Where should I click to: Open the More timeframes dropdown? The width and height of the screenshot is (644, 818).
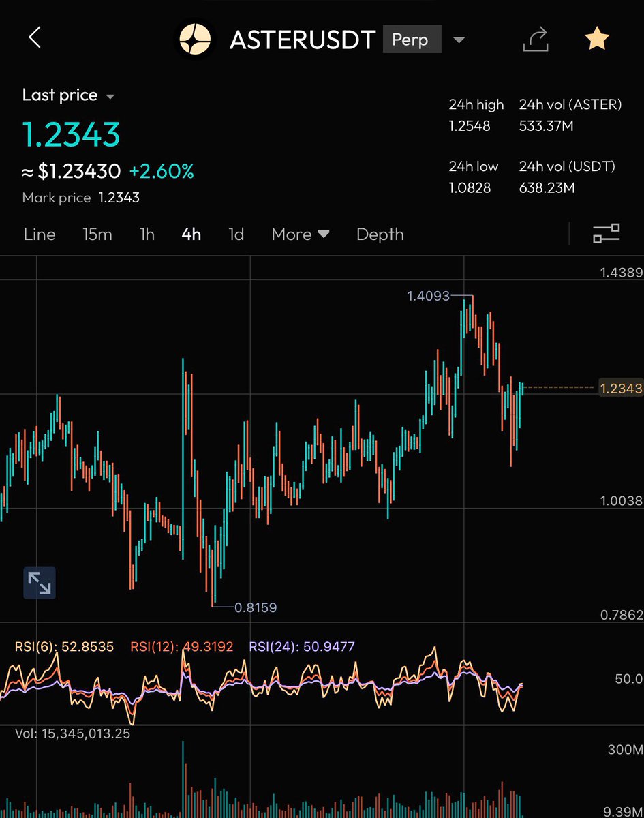click(x=301, y=234)
